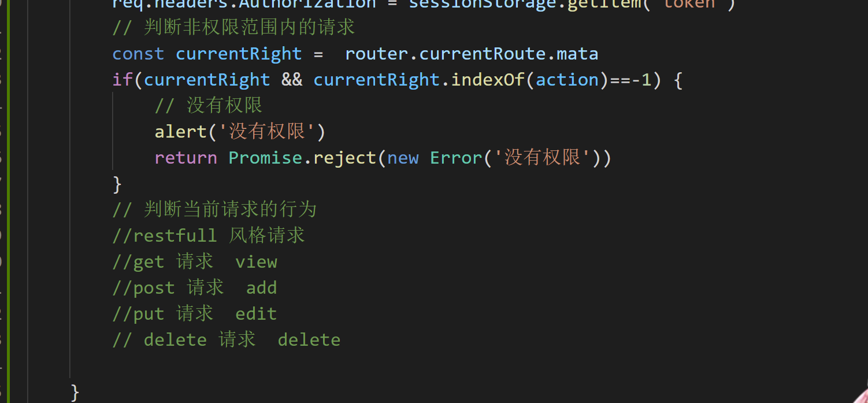Click the // delete 请求 delete comment
The image size is (868, 403).
tap(227, 339)
